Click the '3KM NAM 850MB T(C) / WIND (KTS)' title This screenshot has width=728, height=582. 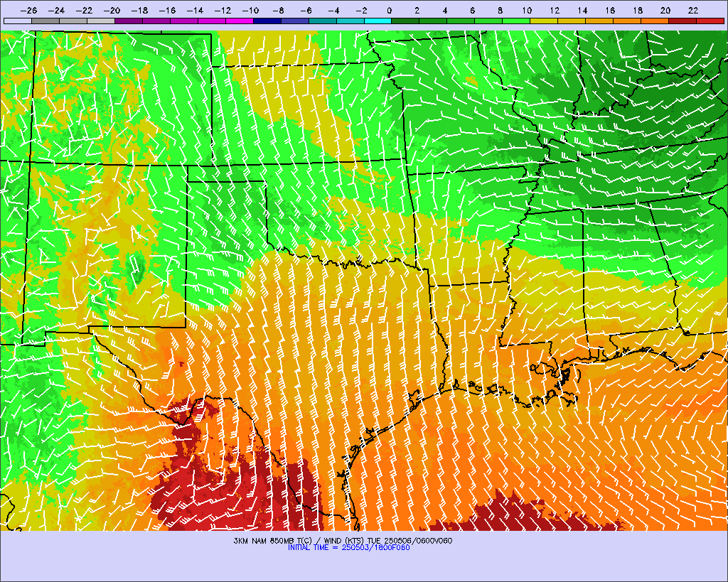[x=299, y=541]
